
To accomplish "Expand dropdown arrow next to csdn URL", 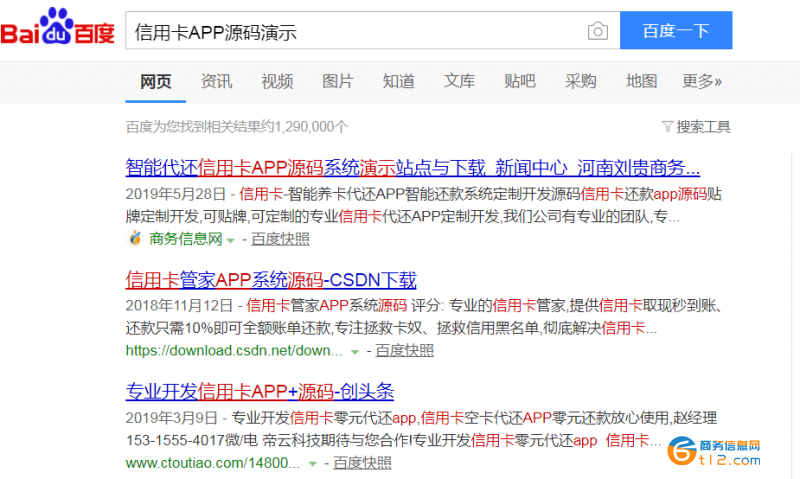I will (355, 352).
